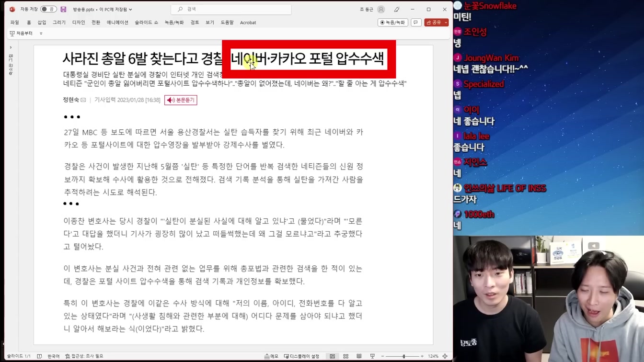
Task: Click the zoom slider in the status bar
Action: click(x=403, y=356)
